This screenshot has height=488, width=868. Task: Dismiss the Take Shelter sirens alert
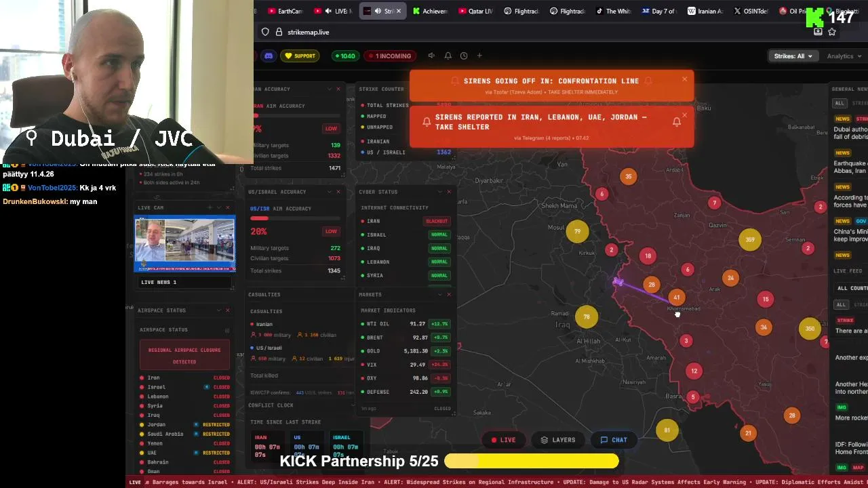684,115
